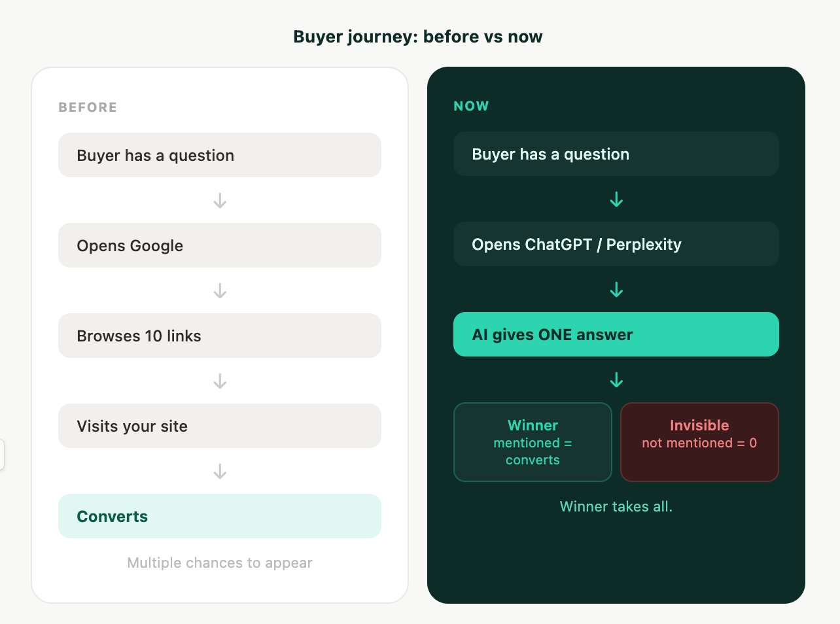Click "Buyer has a question" in the NOW column
This screenshot has height=624, width=840.
(x=616, y=154)
